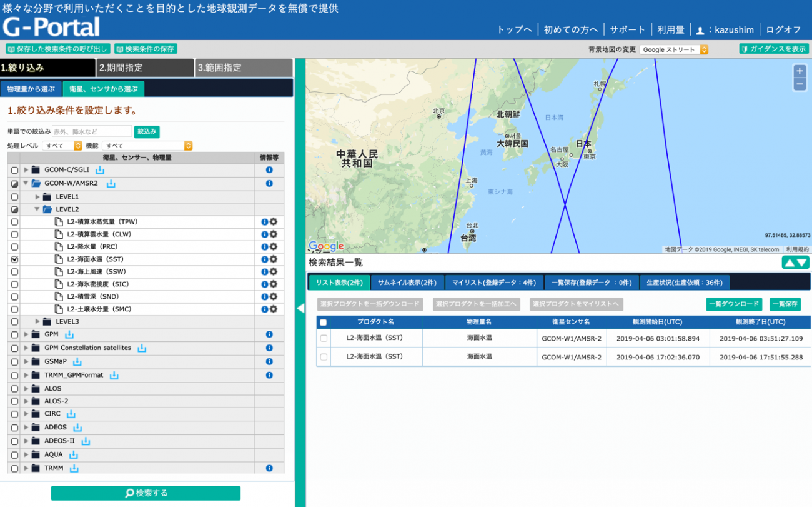Screen dimensions: 812x507
Task: Click the ガイダンスを表示 button
Action: coord(773,49)
